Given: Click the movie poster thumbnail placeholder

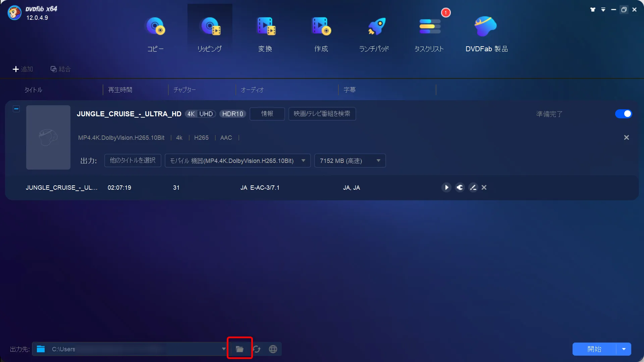Looking at the screenshot, I should click(x=48, y=137).
